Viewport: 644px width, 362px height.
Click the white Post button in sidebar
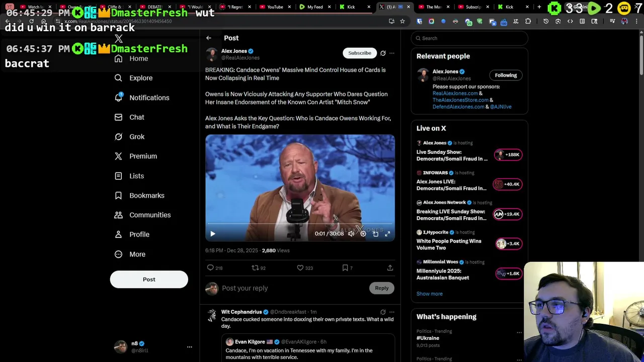149,280
